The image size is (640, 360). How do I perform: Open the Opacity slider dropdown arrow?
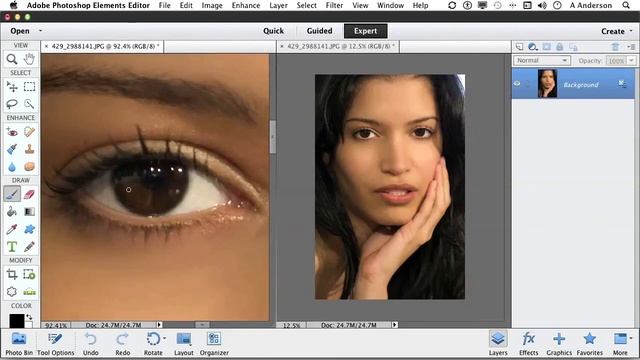pos(631,60)
